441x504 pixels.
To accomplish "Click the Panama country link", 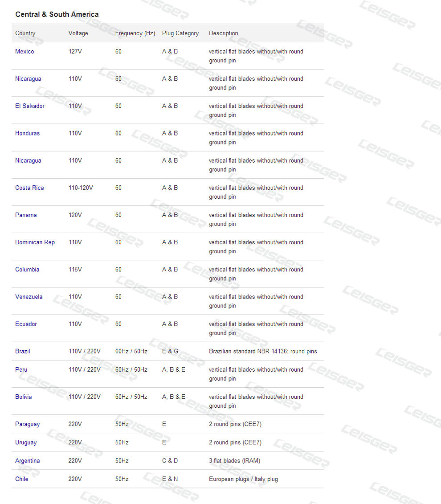I will tap(26, 215).
